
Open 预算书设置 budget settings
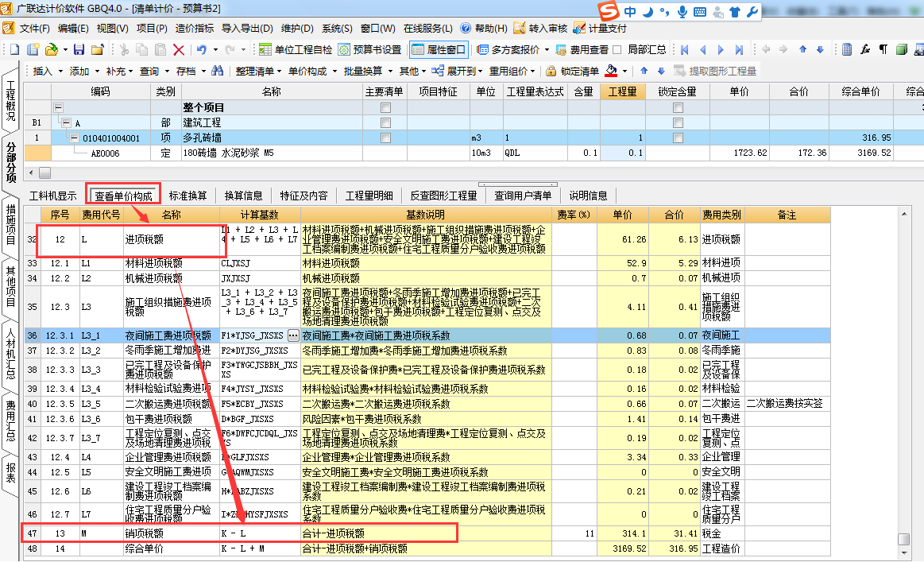click(x=369, y=49)
